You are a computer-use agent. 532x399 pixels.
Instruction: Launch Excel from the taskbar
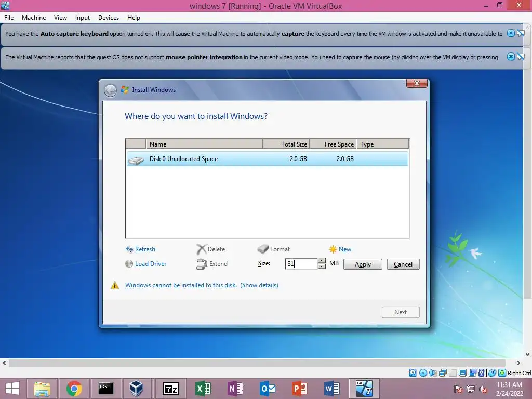click(x=203, y=389)
